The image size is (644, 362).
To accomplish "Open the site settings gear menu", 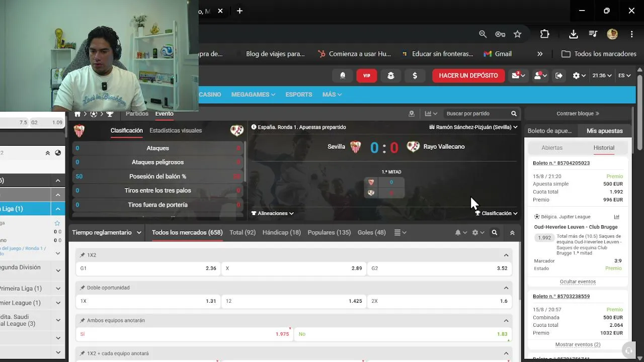I will (579, 75).
